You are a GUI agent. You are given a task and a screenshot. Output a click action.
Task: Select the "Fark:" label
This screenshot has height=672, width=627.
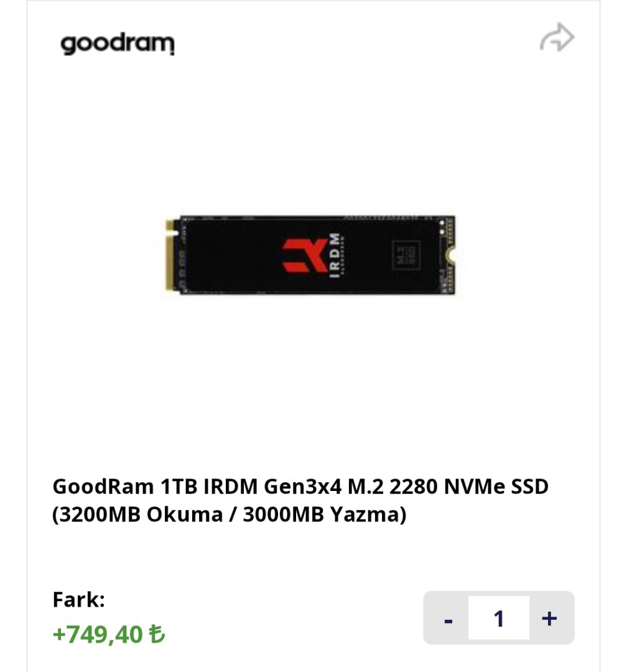coord(79,599)
